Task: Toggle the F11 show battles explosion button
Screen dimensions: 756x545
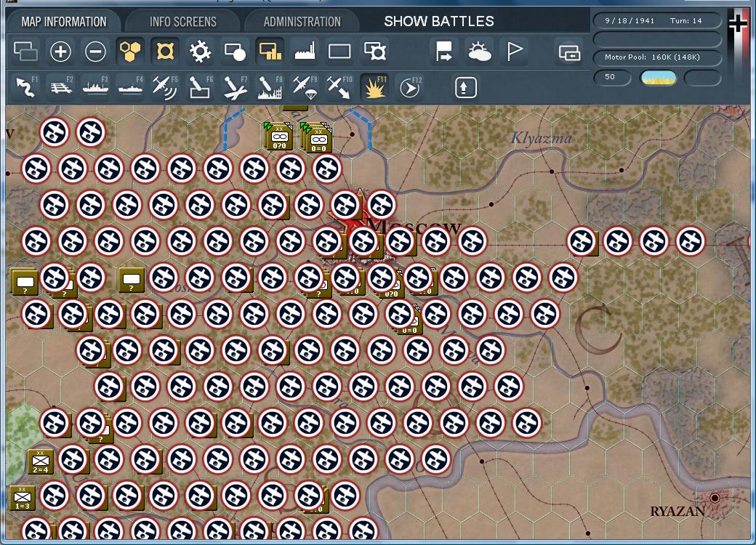Action: [x=375, y=86]
